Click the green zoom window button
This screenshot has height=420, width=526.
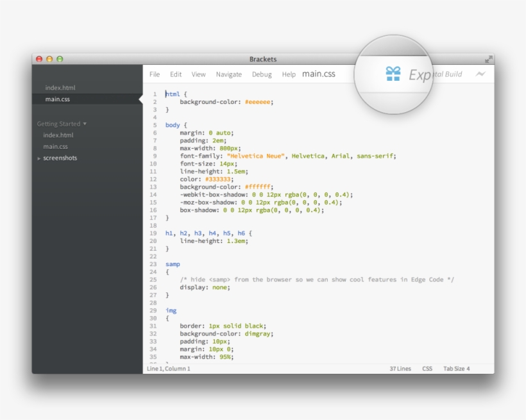[x=60, y=59]
